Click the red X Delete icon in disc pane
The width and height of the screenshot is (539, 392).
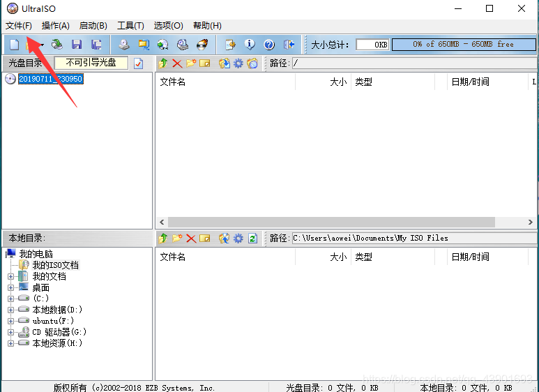(177, 63)
